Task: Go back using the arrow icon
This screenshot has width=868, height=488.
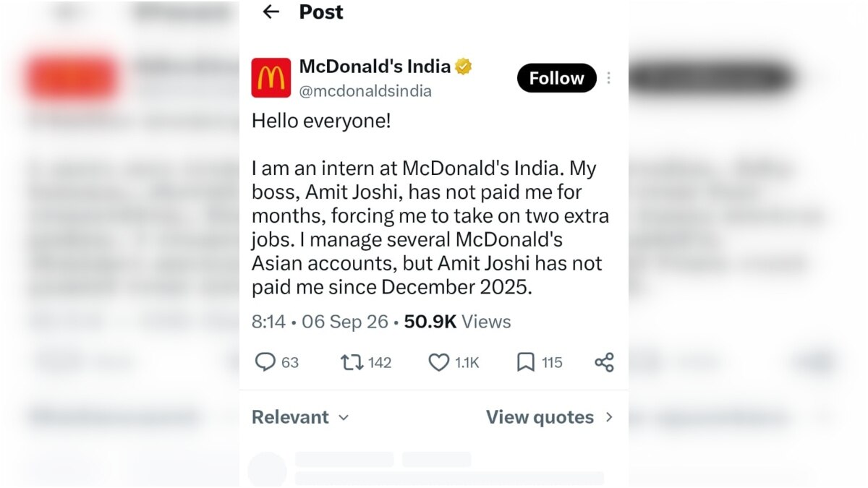Action: point(271,12)
